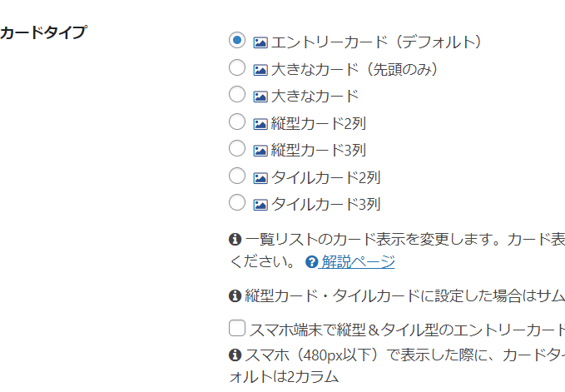This screenshot has height=392, width=565.
Task: Click question mark icon before 解説ページ
Action: 312,262
